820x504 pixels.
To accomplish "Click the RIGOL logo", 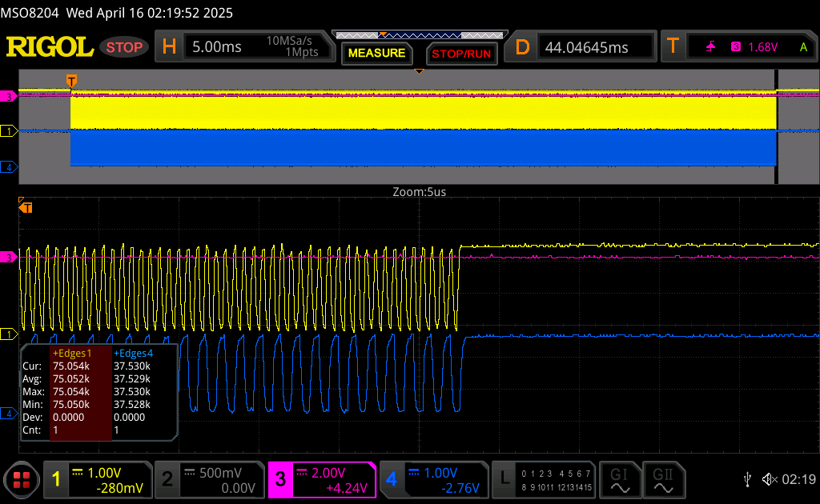I will point(50,47).
